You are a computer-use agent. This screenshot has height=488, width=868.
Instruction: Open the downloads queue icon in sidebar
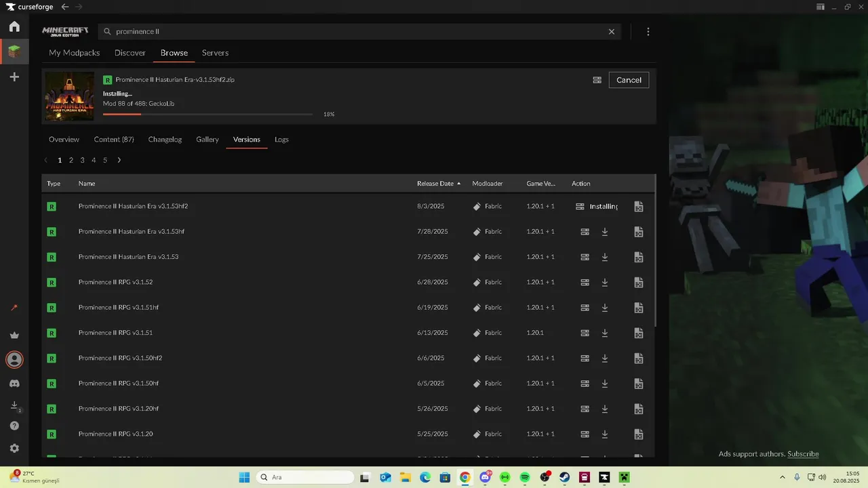[x=14, y=405]
